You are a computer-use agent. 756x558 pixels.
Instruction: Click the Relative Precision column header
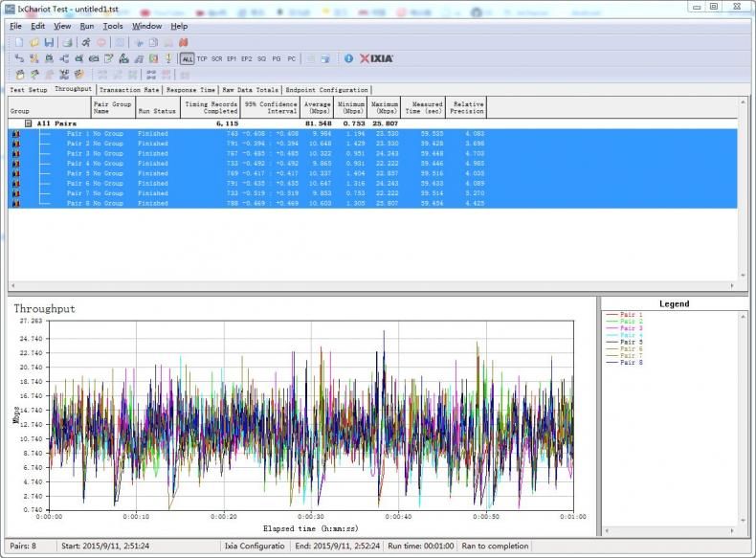pyautogui.click(x=466, y=107)
